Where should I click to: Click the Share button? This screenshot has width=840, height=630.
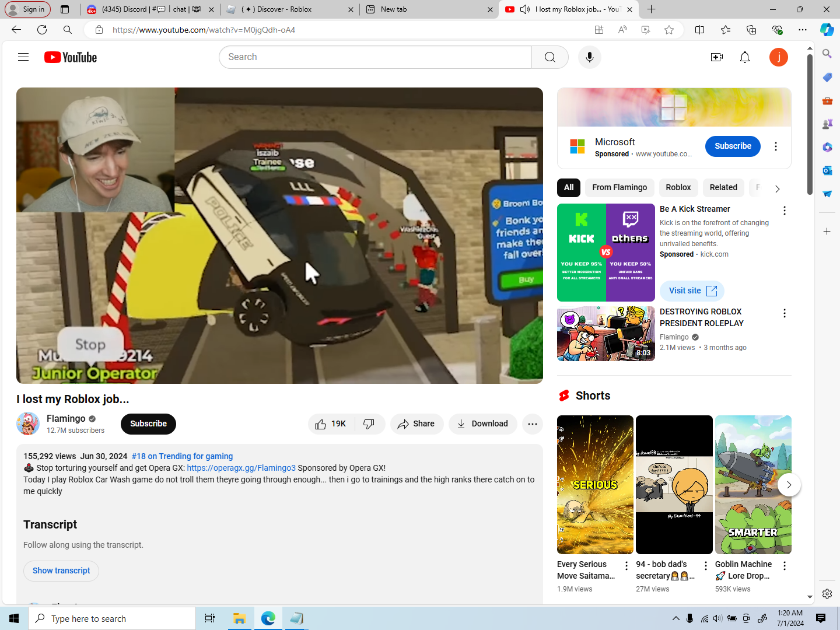(x=416, y=424)
